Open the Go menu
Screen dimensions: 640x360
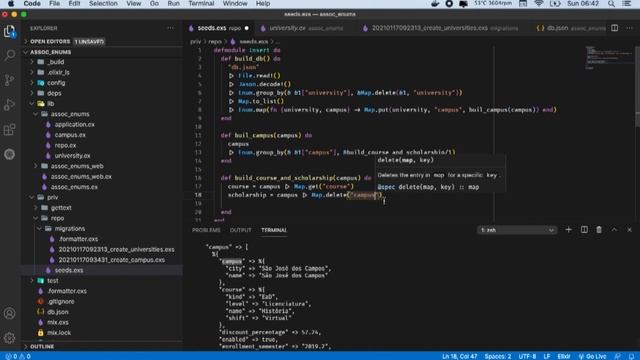point(154,4)
